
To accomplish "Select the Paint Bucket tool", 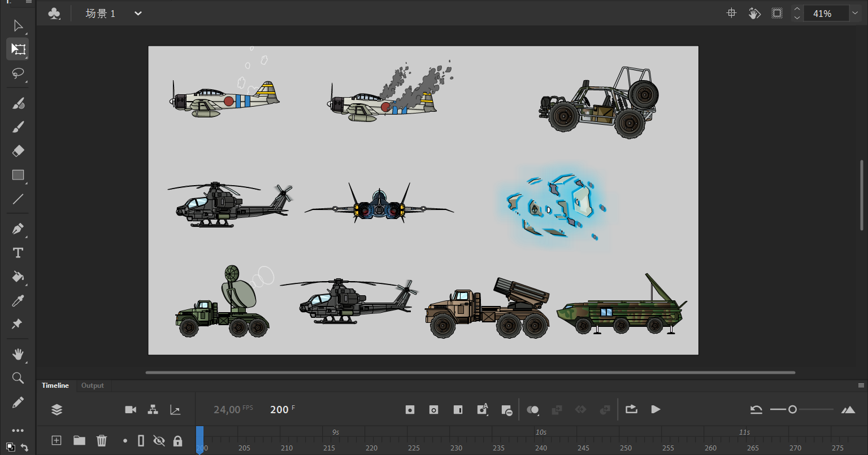I will [x=18, y=277].
